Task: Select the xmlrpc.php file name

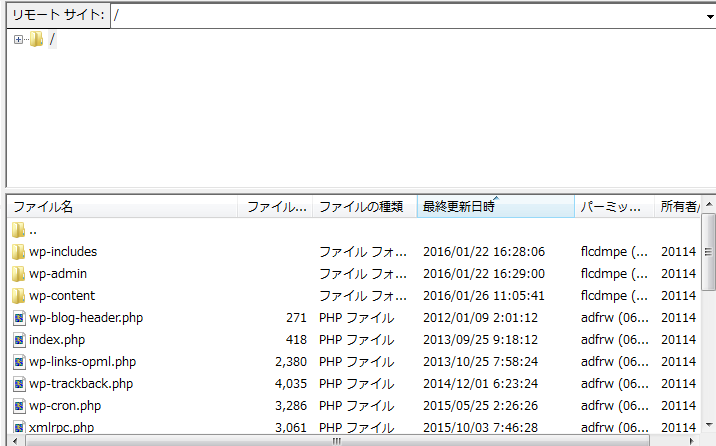Action: pos(61,428)
